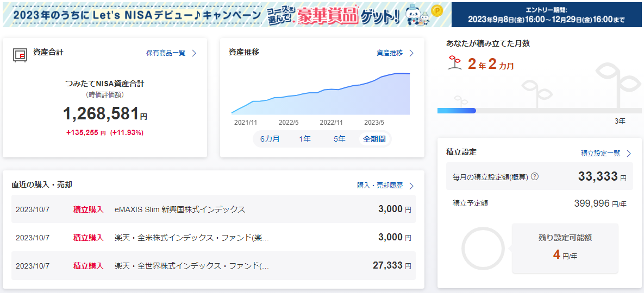This screenshot has width=644, height=293.
Task: Click the chevron arrow next to 積立設定一覧
Action: [x=629, y=154]
